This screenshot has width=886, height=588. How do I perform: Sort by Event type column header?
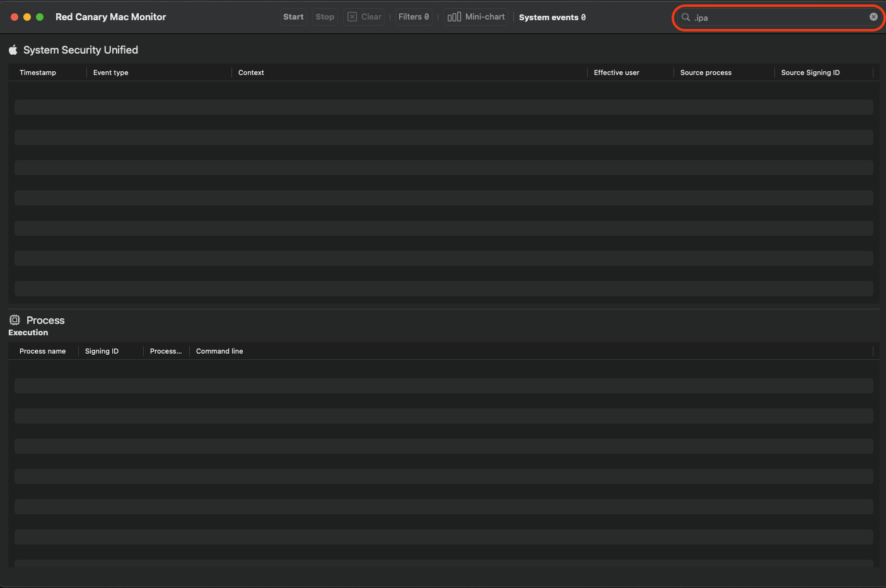tap(111, 72)
